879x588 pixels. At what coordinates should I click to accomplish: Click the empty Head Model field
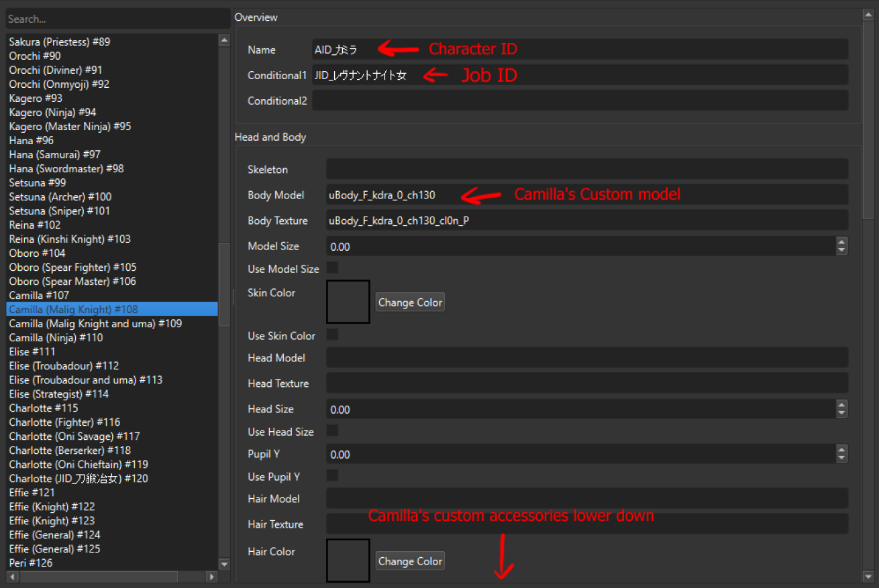pyautogui.click(x=587, y=357)
